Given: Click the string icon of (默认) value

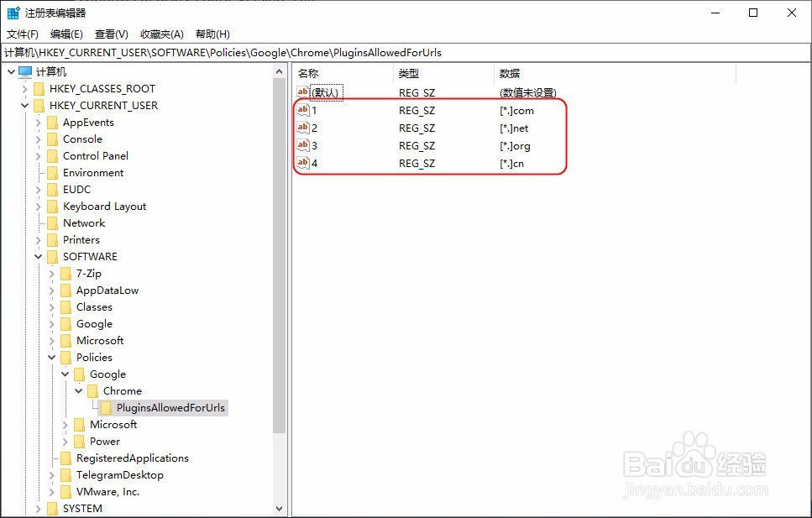Looking at the screenshot, I should 302,92.
